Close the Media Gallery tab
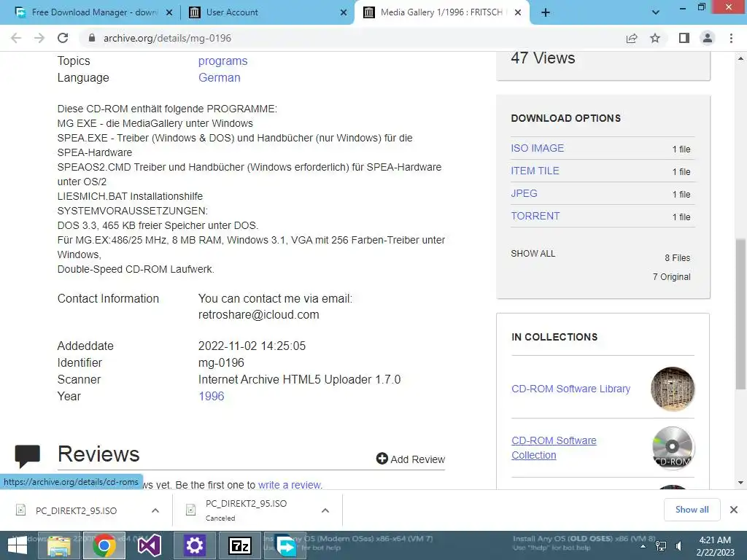747x560 pixels. click(x=519, y=12)
